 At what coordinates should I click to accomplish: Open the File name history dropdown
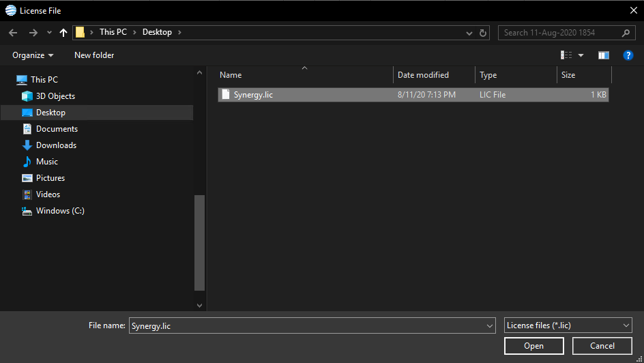pos(489,326)
